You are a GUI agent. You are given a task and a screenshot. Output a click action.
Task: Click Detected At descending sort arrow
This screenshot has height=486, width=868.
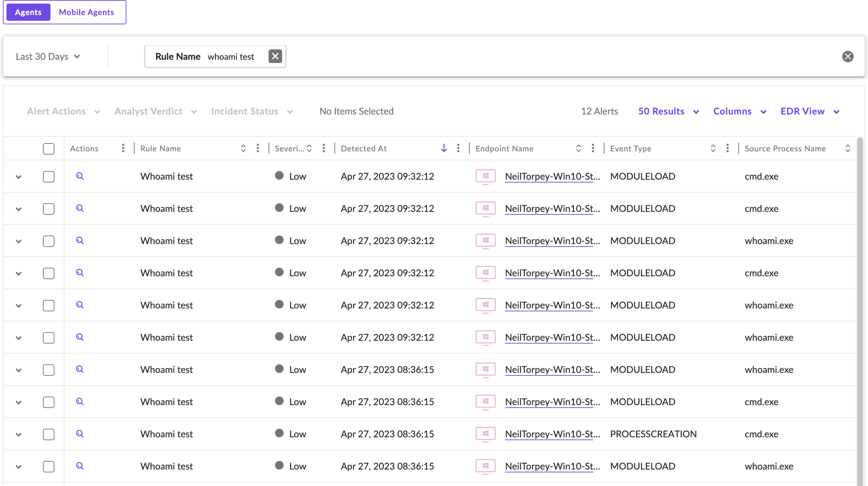(444, 148)
